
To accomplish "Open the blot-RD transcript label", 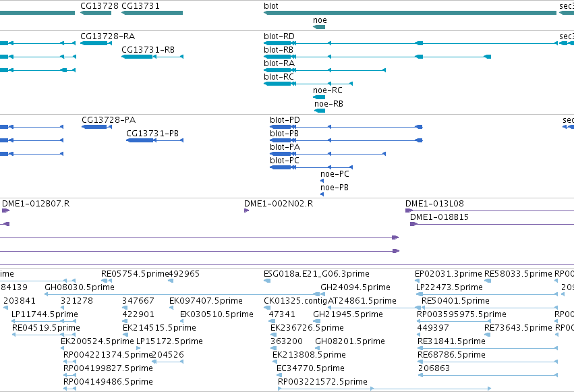I will (x=279, y=36).
